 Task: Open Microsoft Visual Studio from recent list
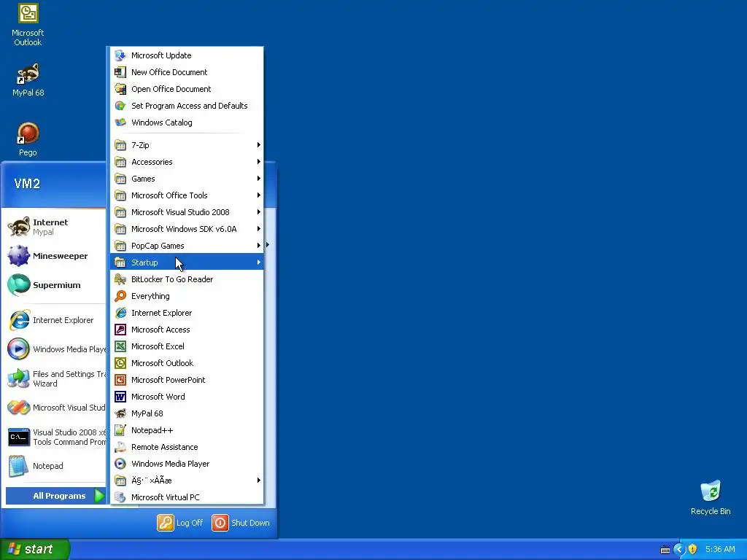click(55, 408)
